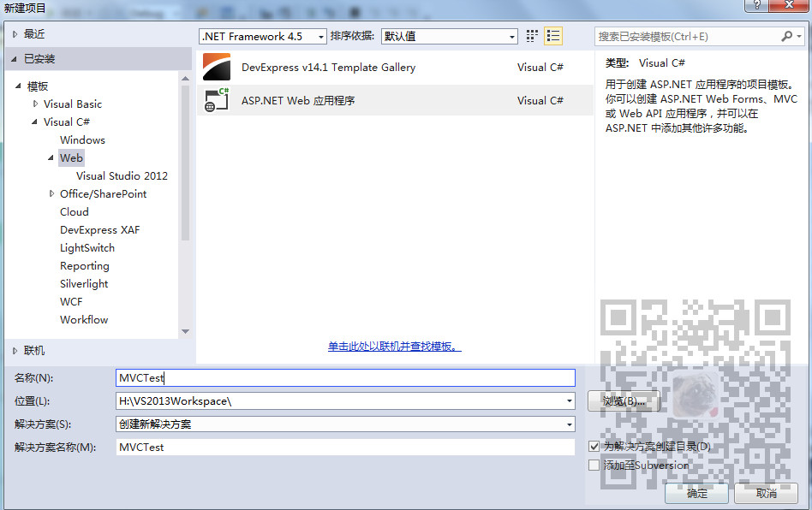
Task: Click the help question mark button
Action: 759,5
